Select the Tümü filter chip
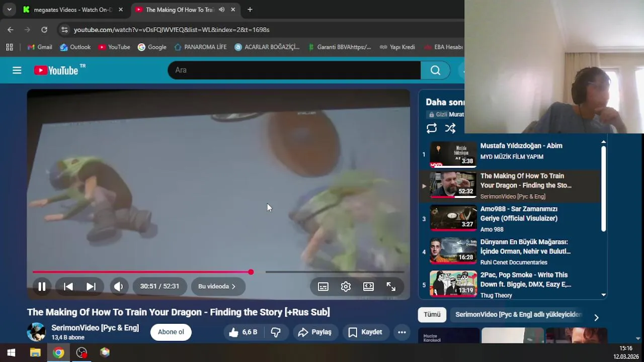The height and width of the screenshot is (362, 644). 432,315
